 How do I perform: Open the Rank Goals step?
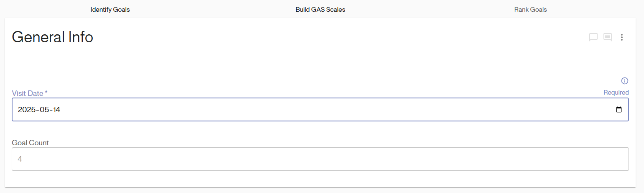(x=530, y=10)
